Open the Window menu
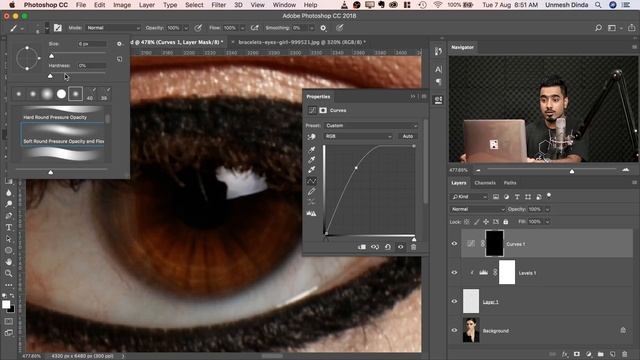Image resolution: width=640 pixels, height=360 pixels. pos(284,5)
